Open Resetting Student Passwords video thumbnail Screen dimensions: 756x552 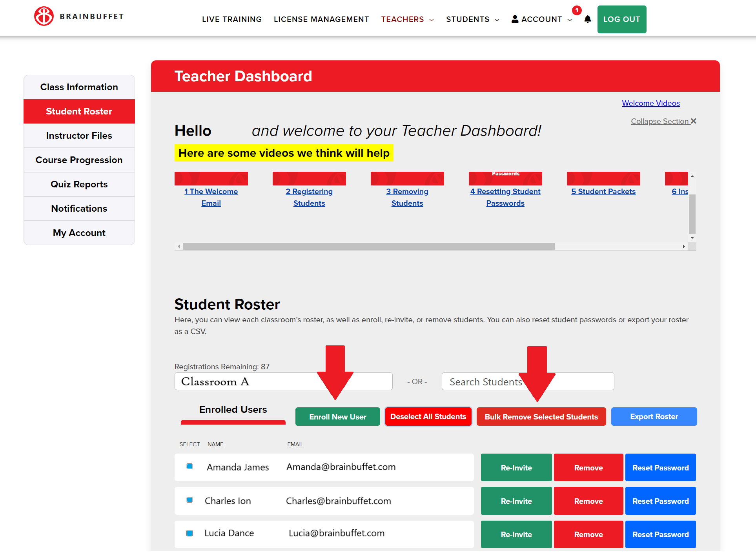(505, 178)
